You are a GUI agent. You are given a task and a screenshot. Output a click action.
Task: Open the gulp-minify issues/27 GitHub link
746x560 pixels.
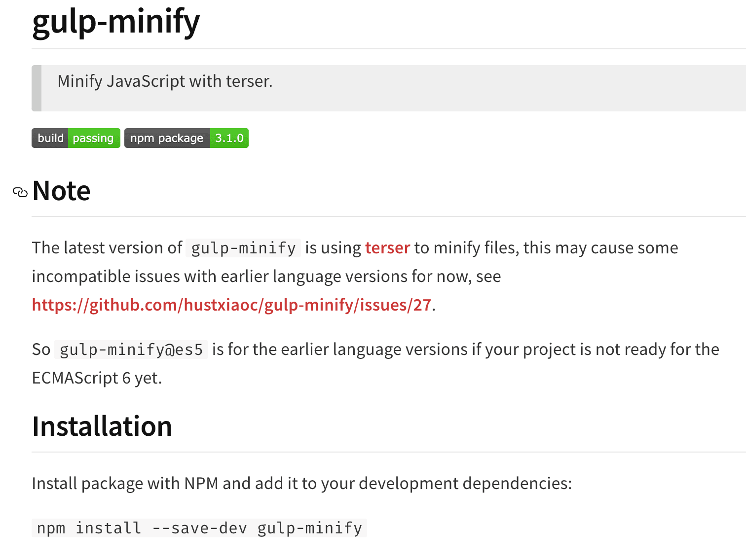tap(231, 305)
